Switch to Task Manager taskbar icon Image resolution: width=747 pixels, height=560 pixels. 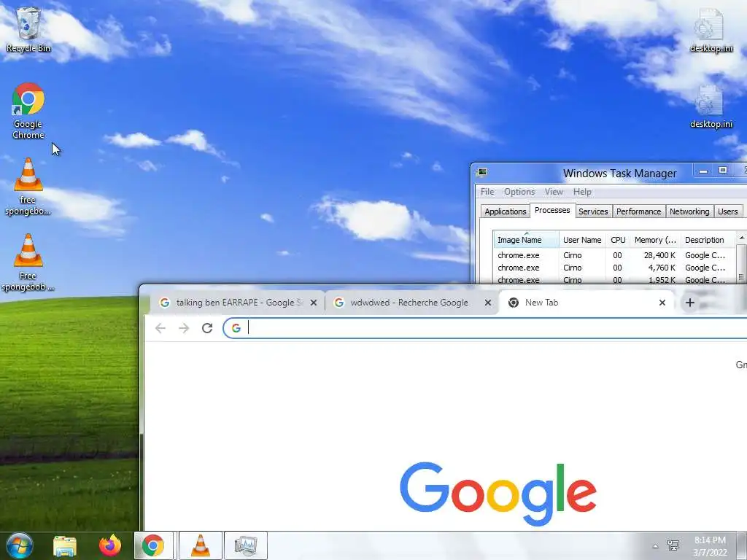(246, 545)
